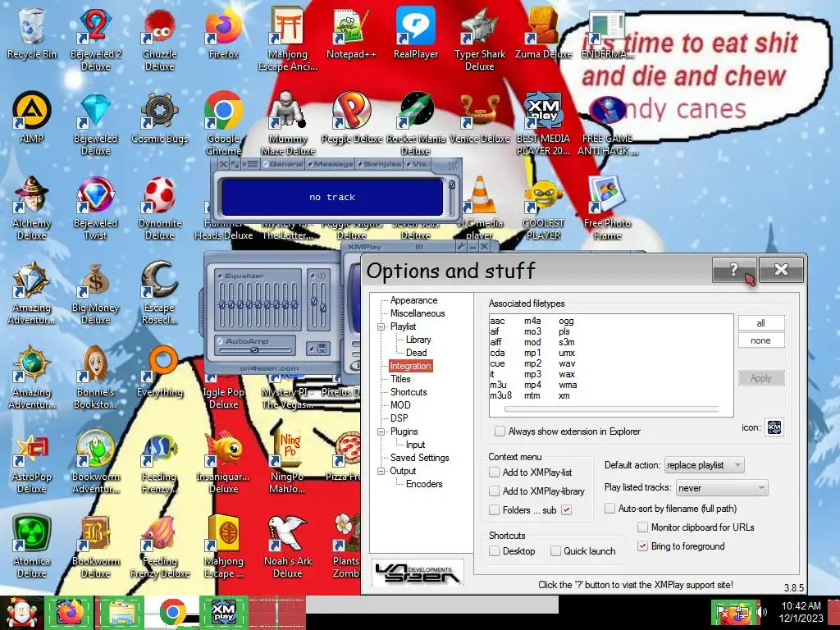Open Atomica Deluxe desktop shortcut
The image size is (840, 630).
pos(31,546)
